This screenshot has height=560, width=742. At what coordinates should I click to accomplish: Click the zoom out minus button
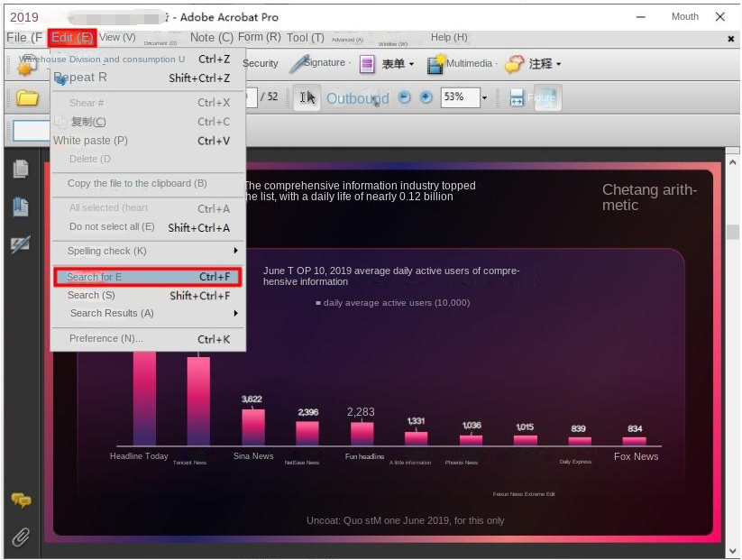(x=405, y=97)
